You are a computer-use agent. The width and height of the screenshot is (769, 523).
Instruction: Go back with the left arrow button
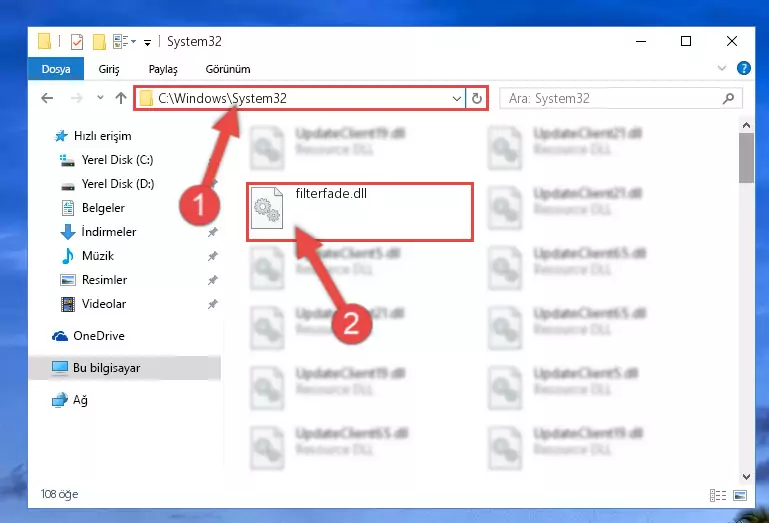47,98
